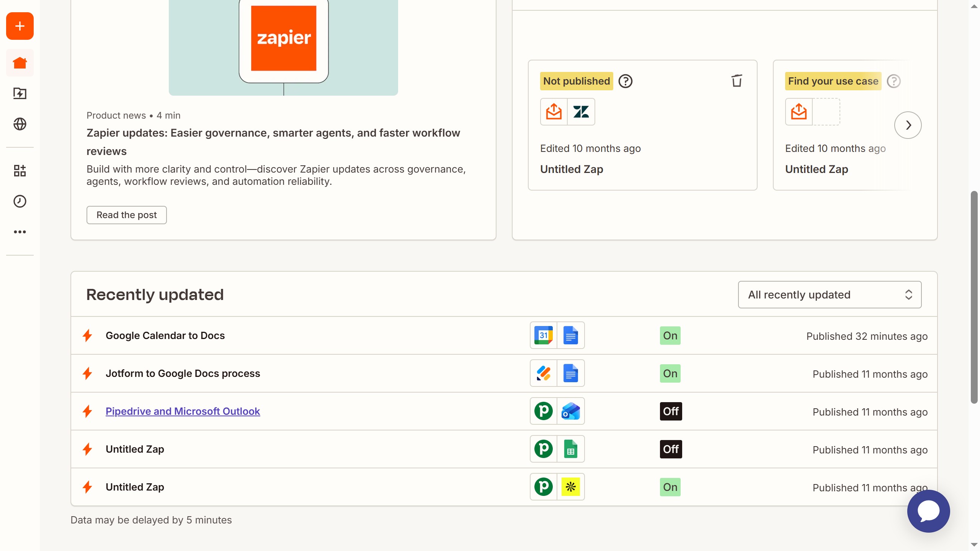
Task: Click lightning bolt icon for Jotform to Google Docs process
Action: [87, 373]
